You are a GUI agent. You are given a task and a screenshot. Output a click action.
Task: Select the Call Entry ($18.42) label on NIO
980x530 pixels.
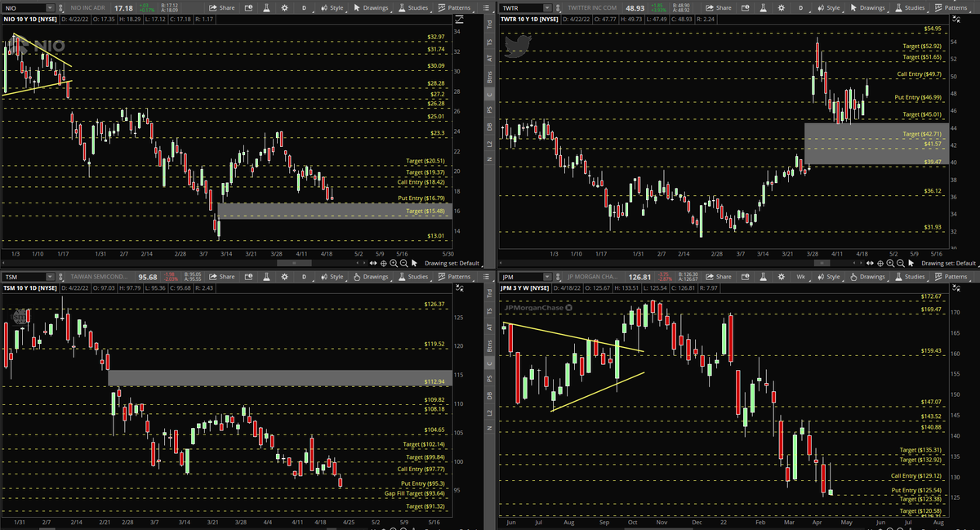[421, 182]
